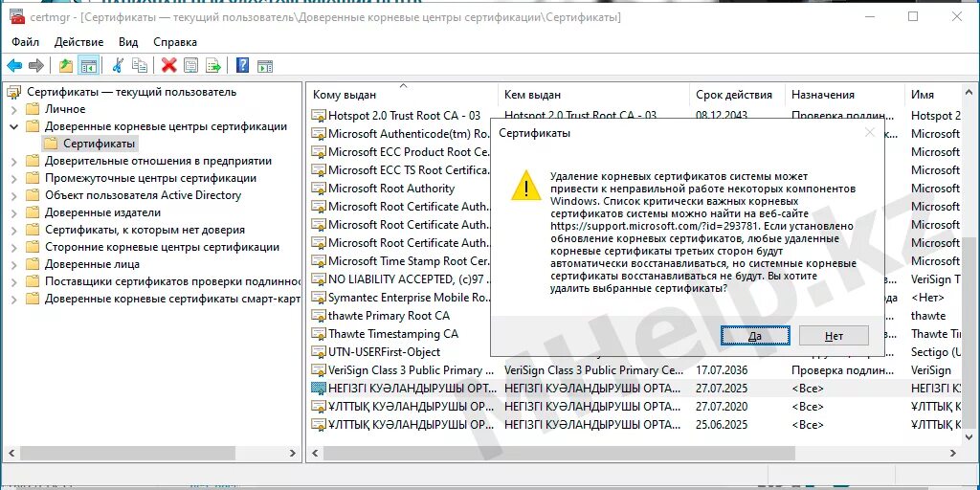Sort by the Назначения column header

tap(844, 95)
